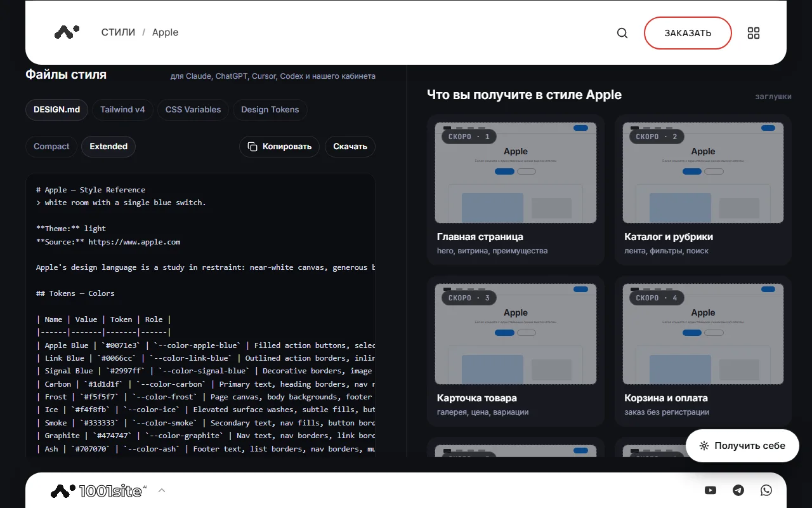Click the 'white room with a single blue switch' line
This screenshot has width=812, height=508.
coord(121,203)
